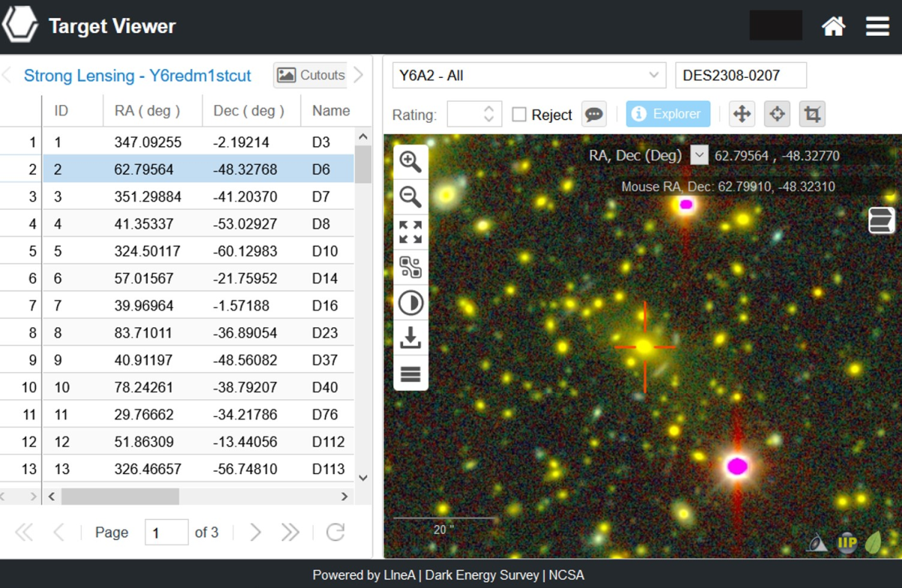The image size is (902, 588).
Task: Go to next target list with right chevron
Action: (x=359, y=75)
